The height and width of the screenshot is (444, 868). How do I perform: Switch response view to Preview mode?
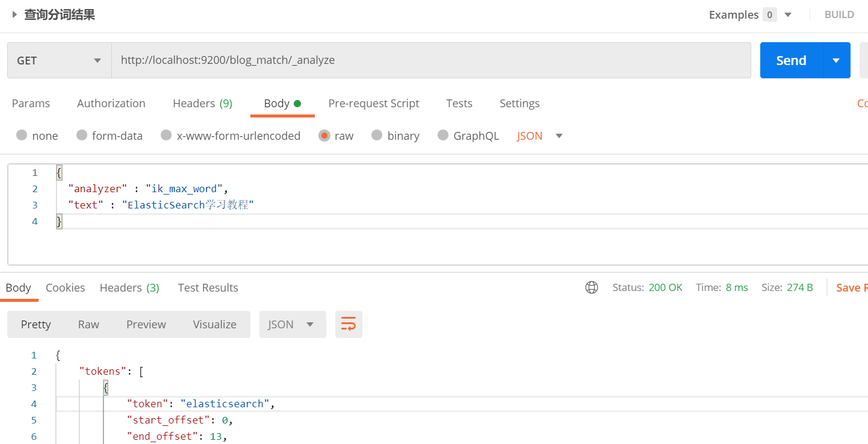pos(146,324)
